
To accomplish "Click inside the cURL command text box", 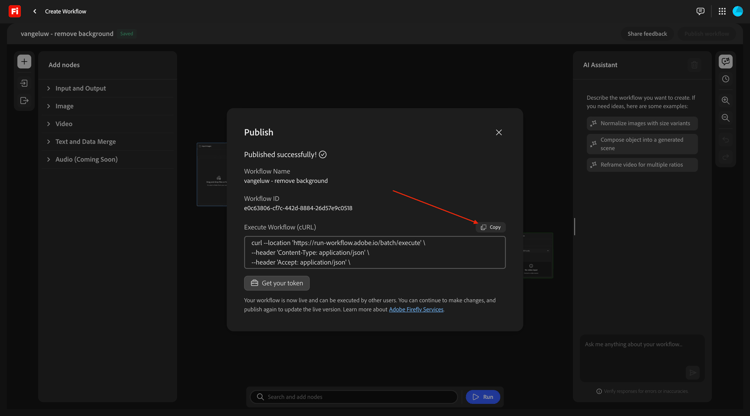I will tap(375, 252).
